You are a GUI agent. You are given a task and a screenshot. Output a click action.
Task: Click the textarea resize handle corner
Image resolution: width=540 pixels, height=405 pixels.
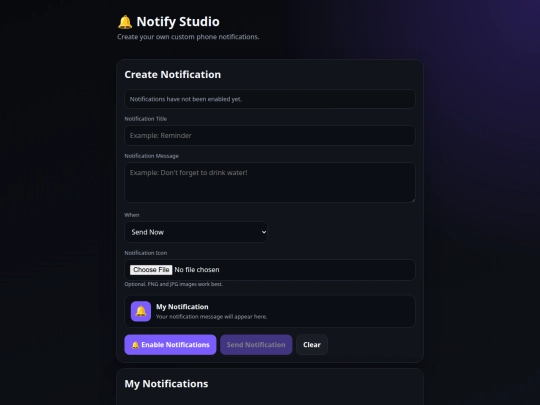coord(413,200)
